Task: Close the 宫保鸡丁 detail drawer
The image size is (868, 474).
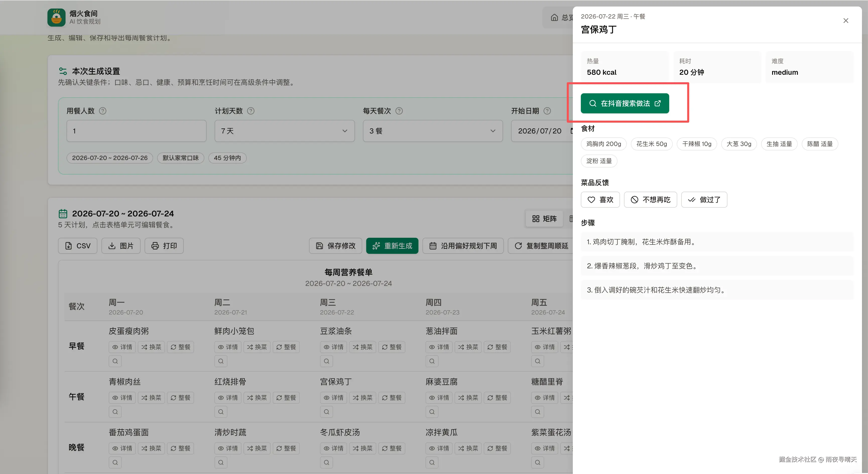Action: [846, 21]
